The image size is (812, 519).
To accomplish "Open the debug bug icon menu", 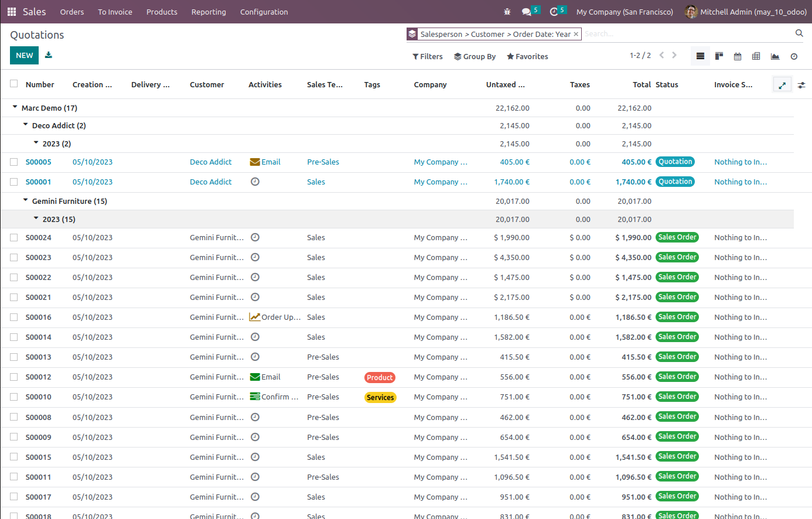I will pos(507,12).
